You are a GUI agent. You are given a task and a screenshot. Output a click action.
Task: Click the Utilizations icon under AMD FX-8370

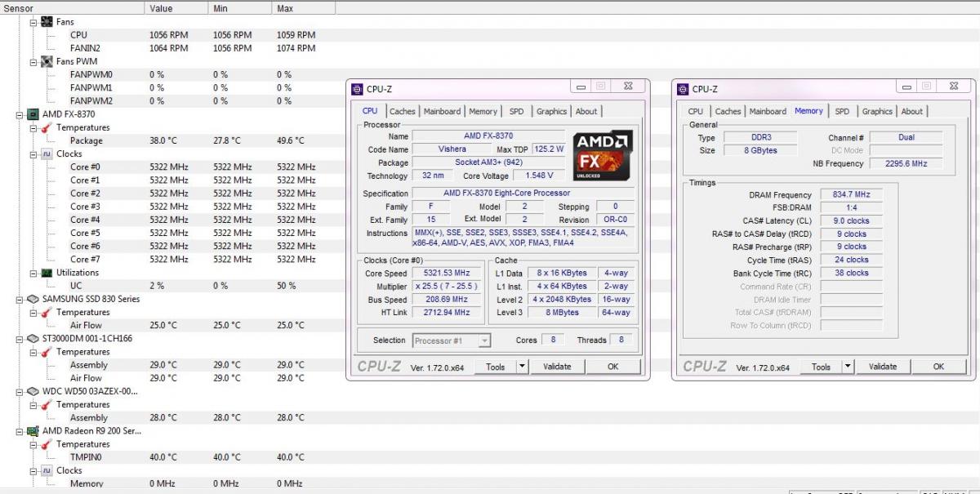[x=47, y=273]
